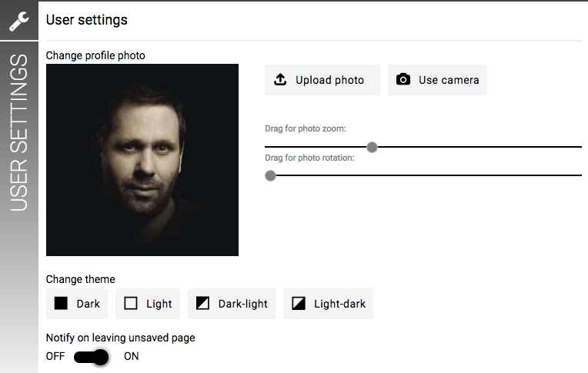The height and width of the screenshot is (373, 588).
Task: Click the wrench icon in the sidebar
Action: click(18, 22)
